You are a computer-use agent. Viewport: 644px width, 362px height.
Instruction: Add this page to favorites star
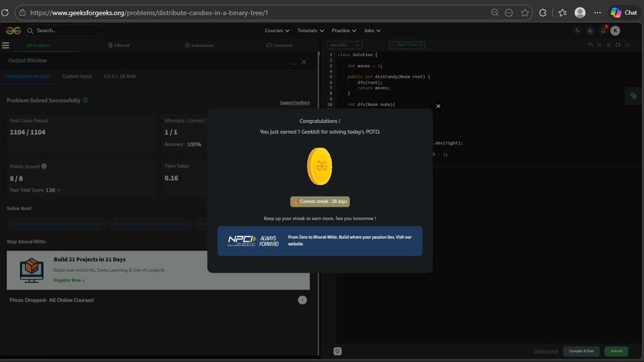(x=525, y=12)
